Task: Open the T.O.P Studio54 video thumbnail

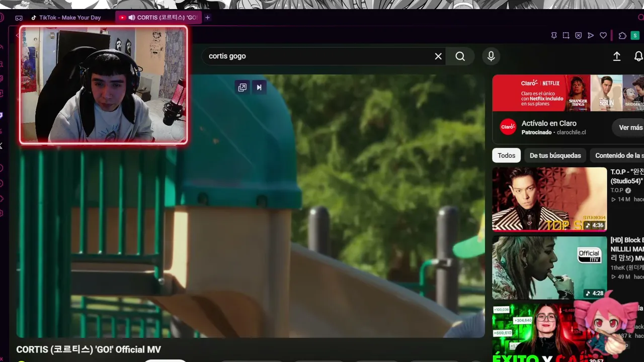Action: coord(549,199)
